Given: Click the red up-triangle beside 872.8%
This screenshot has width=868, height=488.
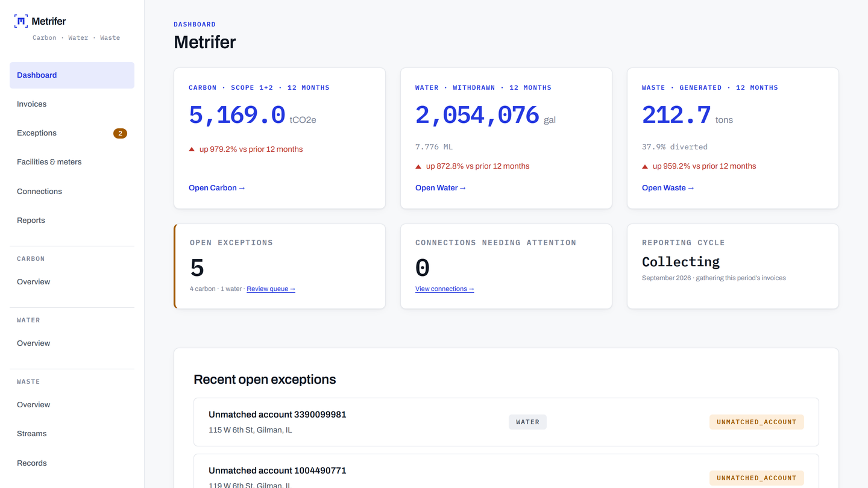Looking at the screenshot, I should point(418,166).
